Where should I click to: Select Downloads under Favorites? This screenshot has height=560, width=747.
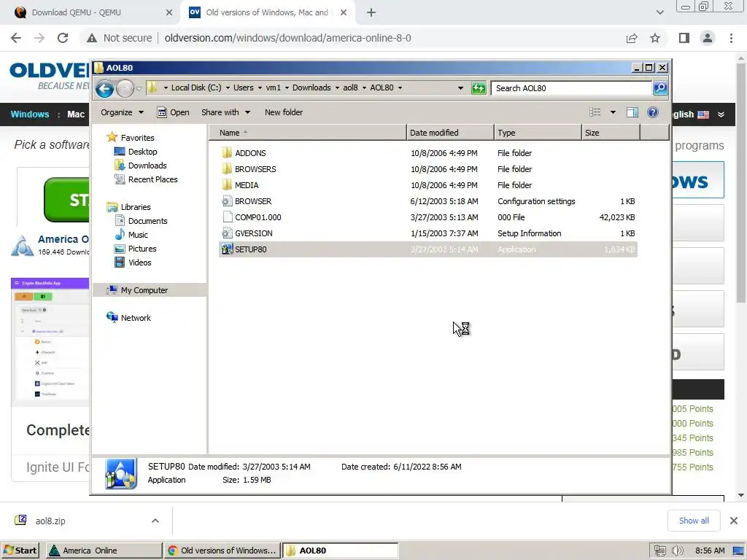coord(147,166)
